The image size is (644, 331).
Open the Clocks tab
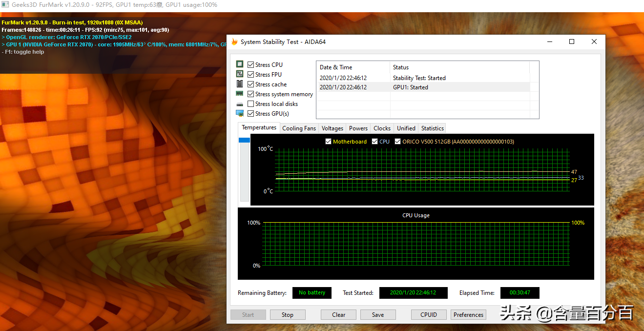[382, 128]
